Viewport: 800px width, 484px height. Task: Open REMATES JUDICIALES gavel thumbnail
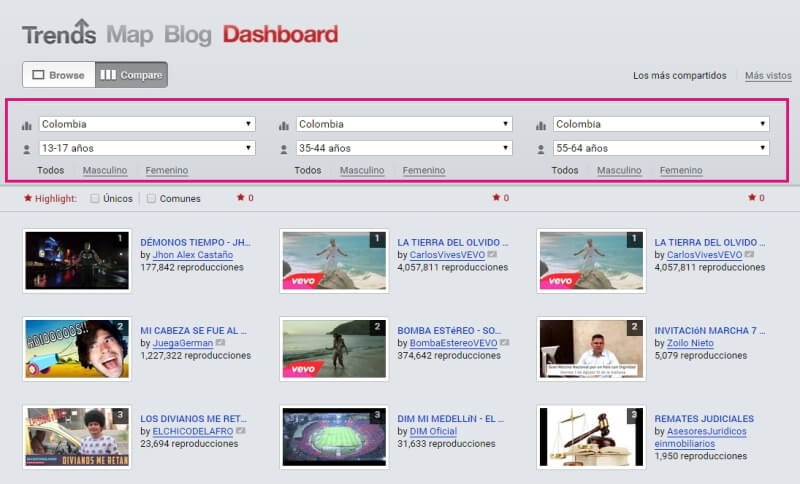(x=591, y=437)
